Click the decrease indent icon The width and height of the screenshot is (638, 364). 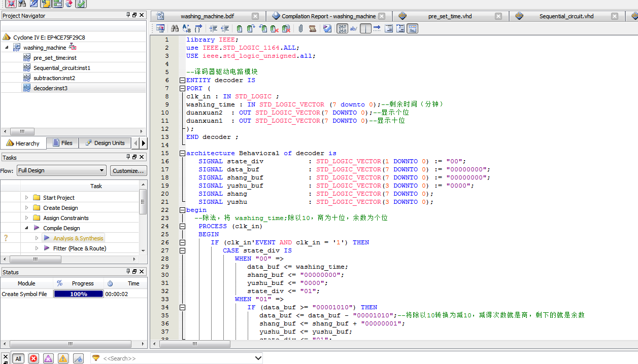pos(225,28)
